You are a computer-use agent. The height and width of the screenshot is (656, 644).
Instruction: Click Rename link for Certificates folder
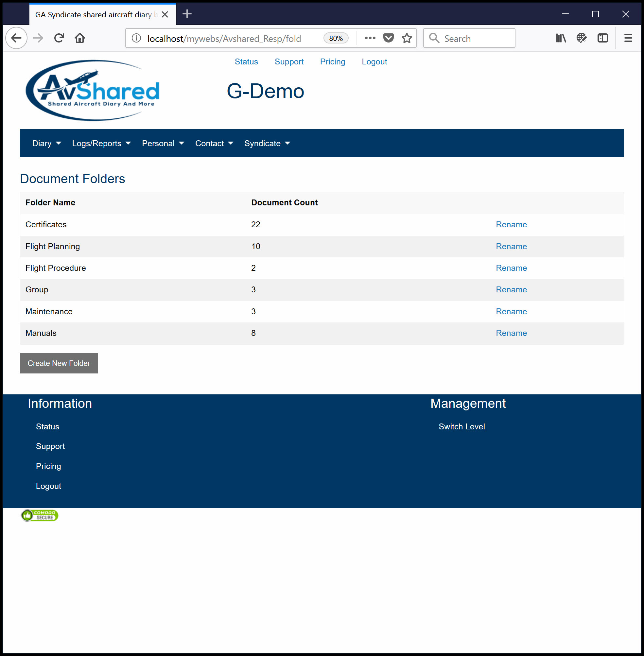click(x=511, y=225)
